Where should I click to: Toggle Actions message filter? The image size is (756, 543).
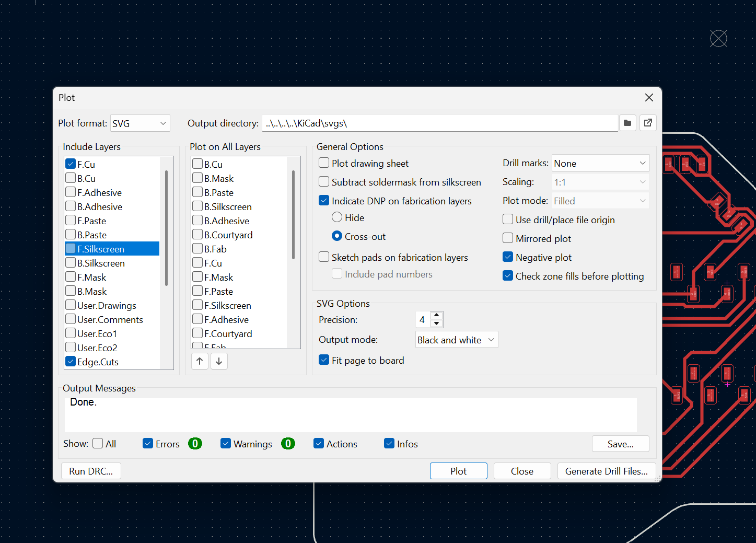pyautogui.click(x=319, y=443)
